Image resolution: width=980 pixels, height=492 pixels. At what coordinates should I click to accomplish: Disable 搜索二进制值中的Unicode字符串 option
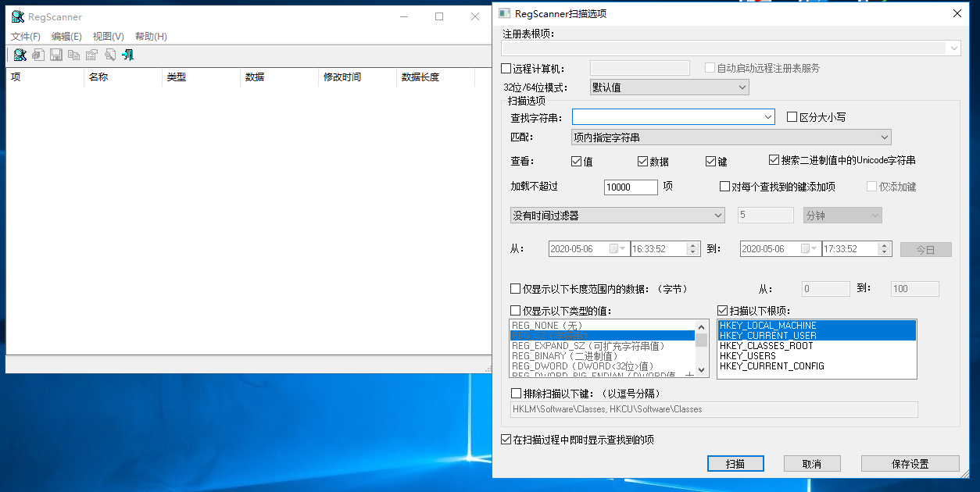[774, 161]
